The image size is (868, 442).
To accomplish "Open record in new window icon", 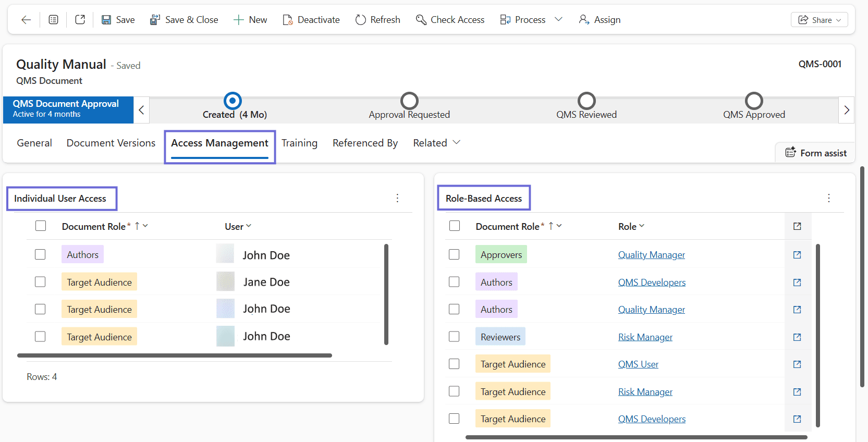I will [80, 20].
